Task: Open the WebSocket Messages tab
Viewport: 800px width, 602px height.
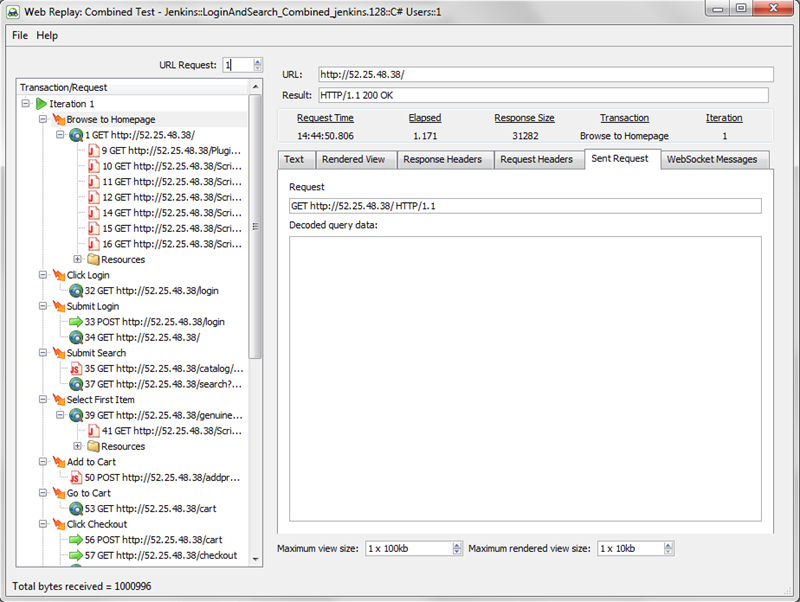Action: pos(711,159)
